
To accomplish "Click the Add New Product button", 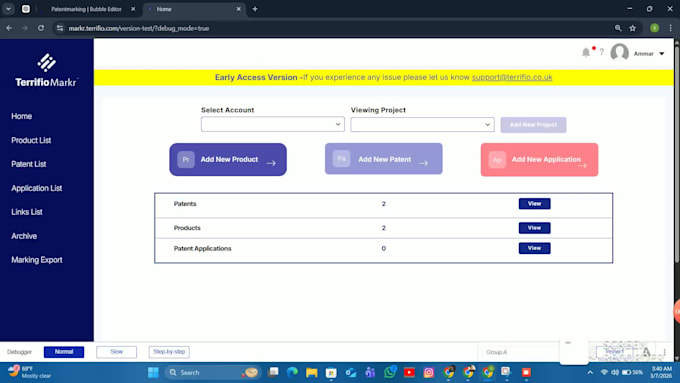I will click(x=228, y=160).
